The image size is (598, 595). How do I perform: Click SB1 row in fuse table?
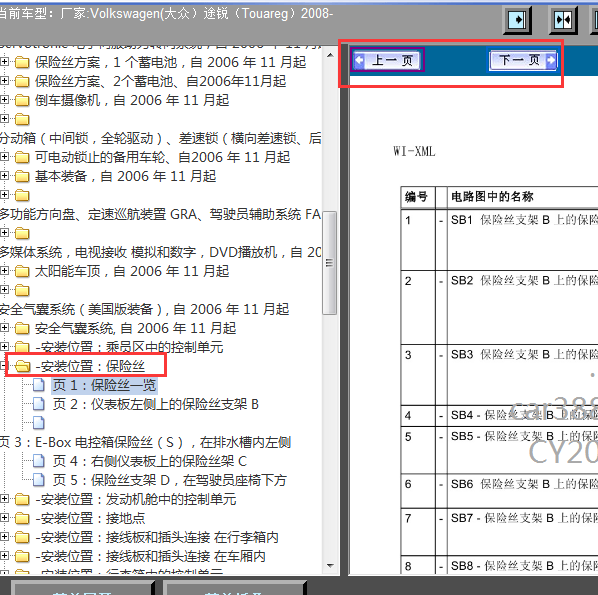500,240
